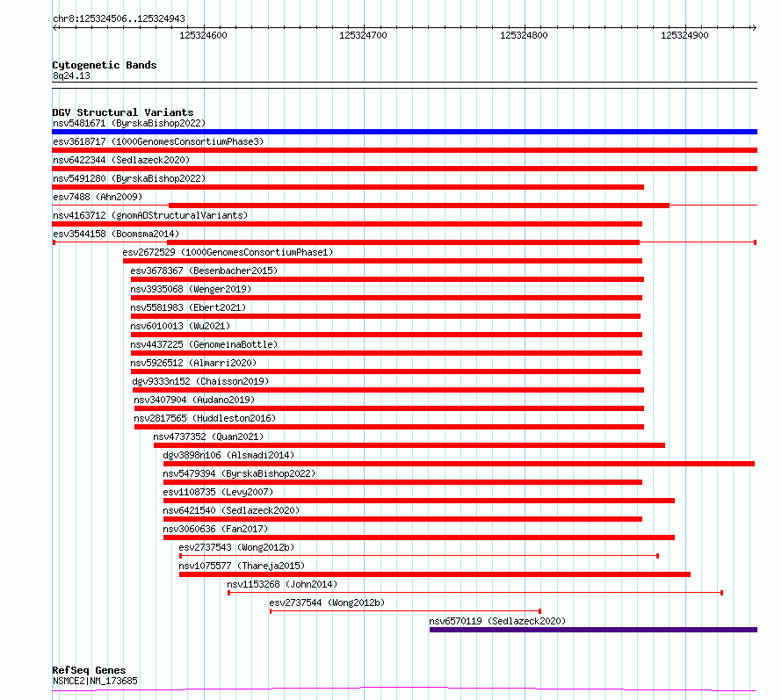
Task: Click nsv2817565 (Huddleston2016) label
Action: point(205,418)
